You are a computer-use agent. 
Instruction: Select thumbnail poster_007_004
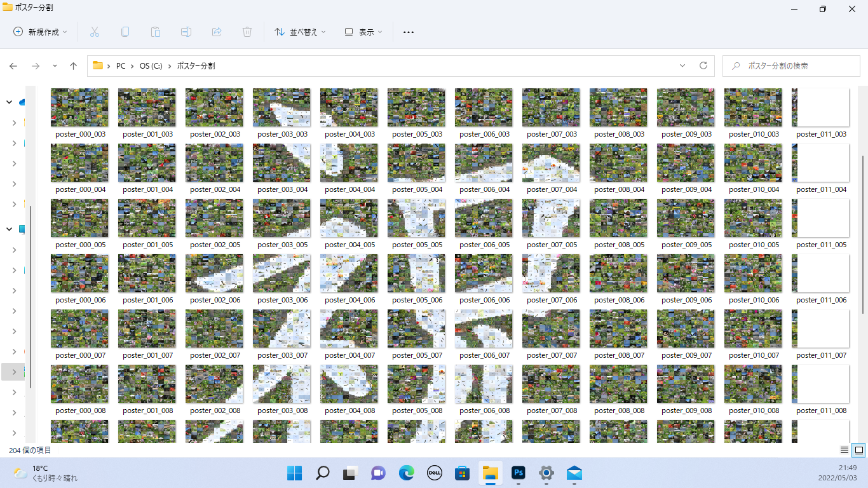(x=551, y=163)
